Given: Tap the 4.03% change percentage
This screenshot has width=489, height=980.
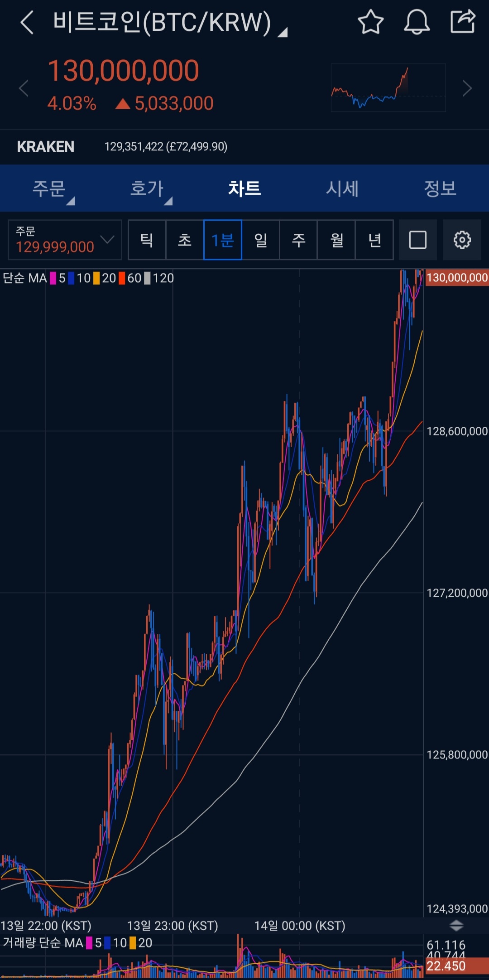Looking at the screenshot, I should tap(72, 104).
